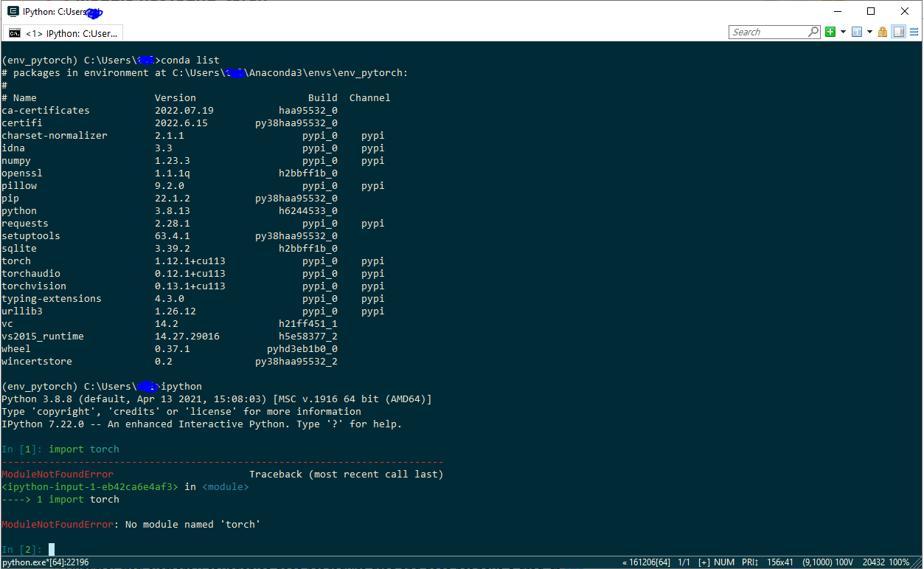924x569 pixels.
Task: Toggle the alternative mode panel icon
Action: (898, 32)
